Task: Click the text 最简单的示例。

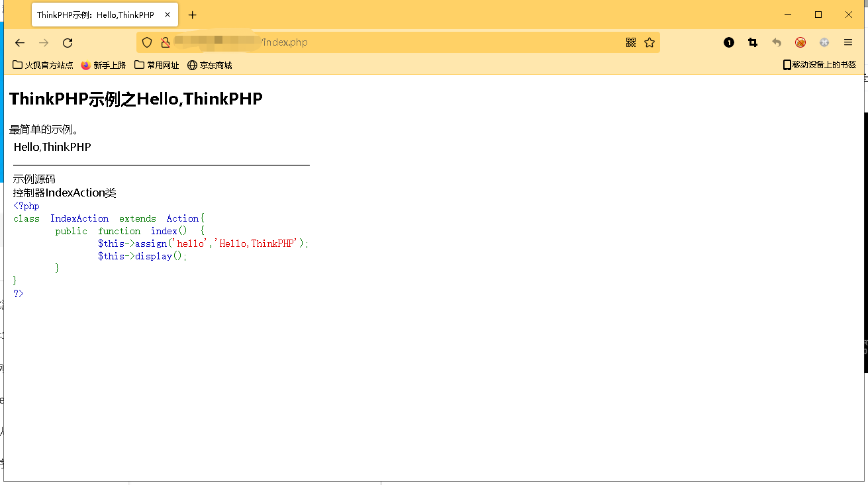Action: point(44,129)
